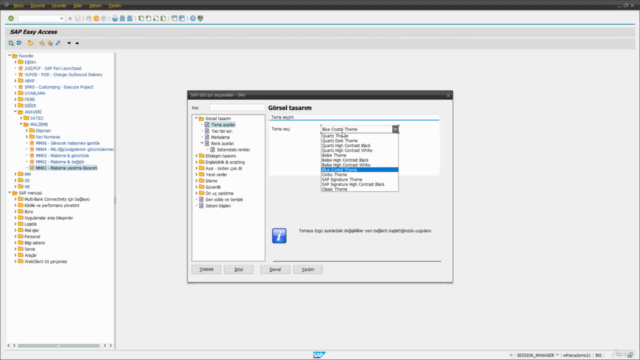Click the navigation tree horizontal scrollbar
This screenshot has width=640, height=360.
click(x=59, y=346)
